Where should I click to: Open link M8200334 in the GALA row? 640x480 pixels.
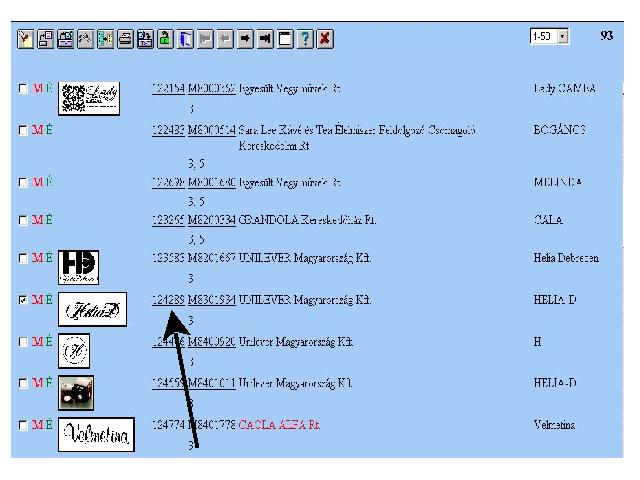211,220
